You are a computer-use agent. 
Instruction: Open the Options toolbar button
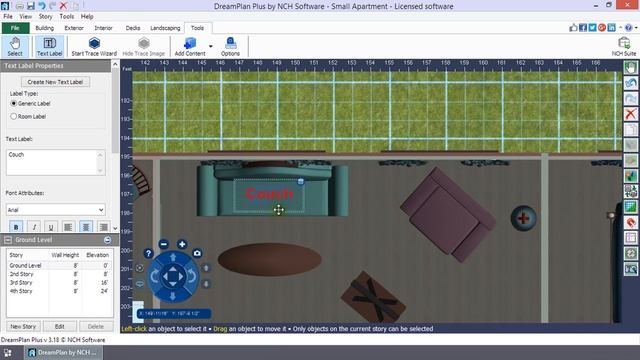[x=230, y=47]
